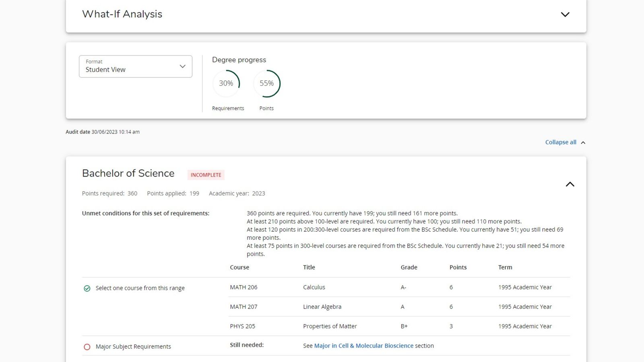
Task: Click the caret icon beside Collapse all
Action: click(583, 143)
